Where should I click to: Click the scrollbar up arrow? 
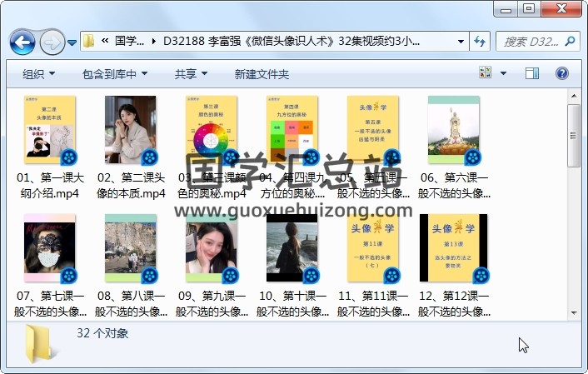pyautogui.click(x=574, y=96)
